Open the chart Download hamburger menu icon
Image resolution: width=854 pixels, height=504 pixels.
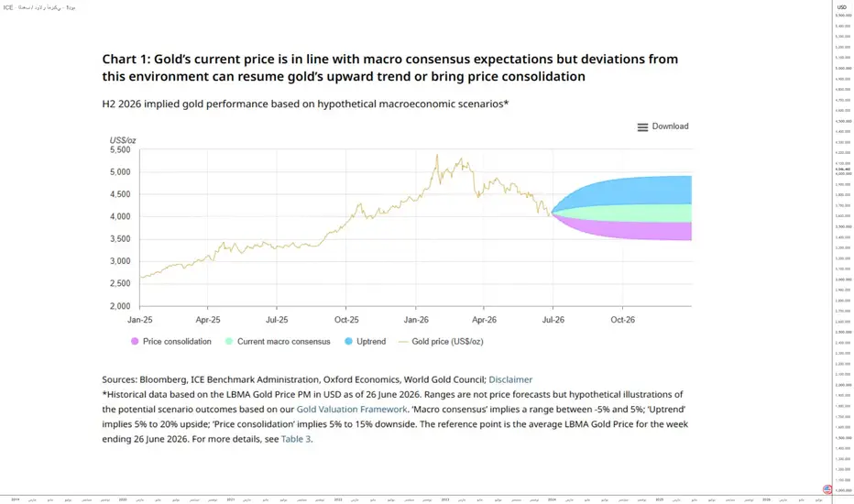coord(642,127)
